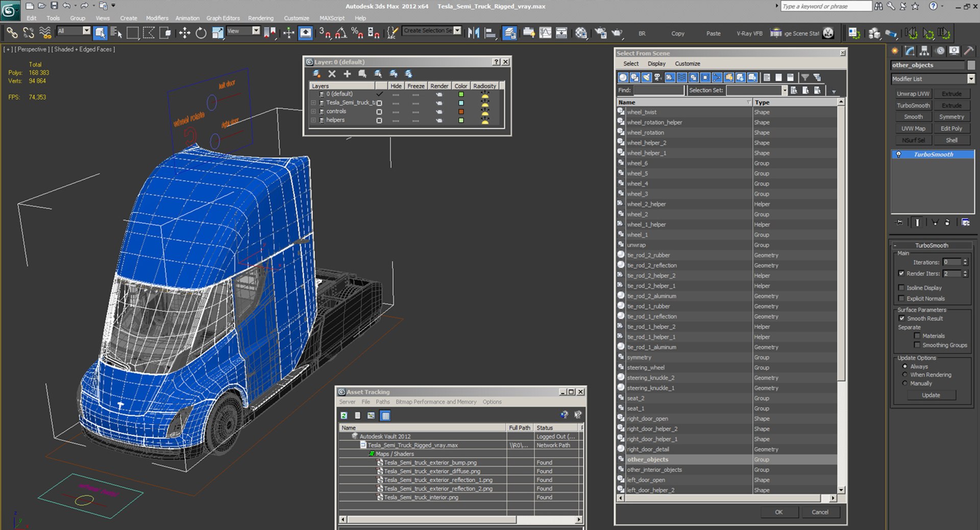Image resolution: width=980 pixels, height=530 pixels.
Task: Open Bitmap Performance and Memory menu
Action: coord(436,402)
